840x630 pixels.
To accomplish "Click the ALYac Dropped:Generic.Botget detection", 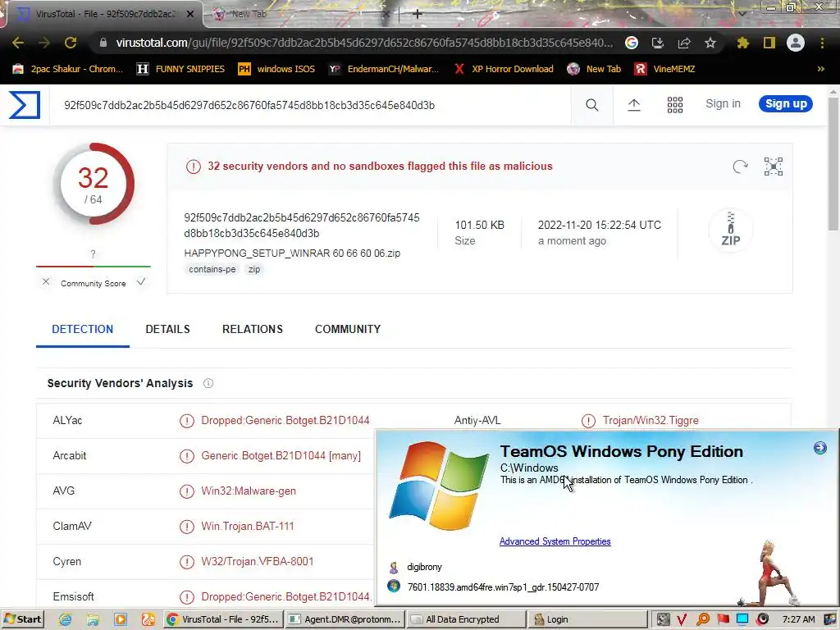I will [285, 421].
